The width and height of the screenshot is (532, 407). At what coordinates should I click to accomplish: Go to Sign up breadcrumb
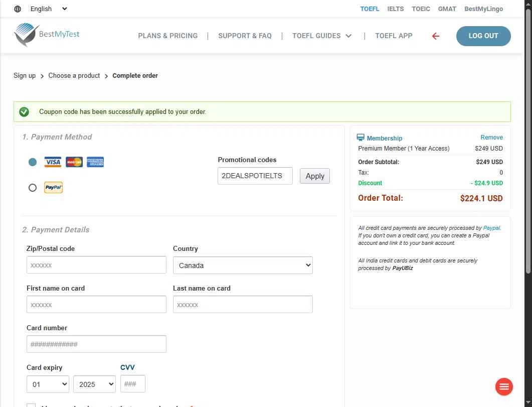[25, 75]
